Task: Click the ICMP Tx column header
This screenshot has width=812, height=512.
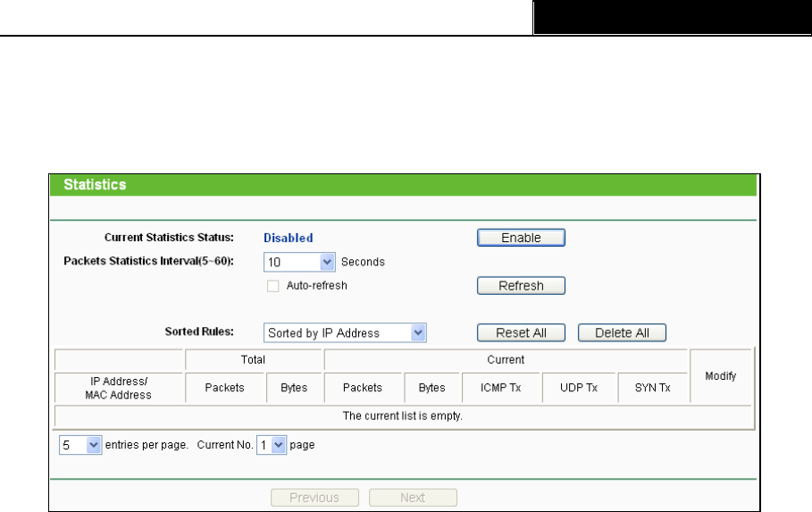Action: coord(501,388)
